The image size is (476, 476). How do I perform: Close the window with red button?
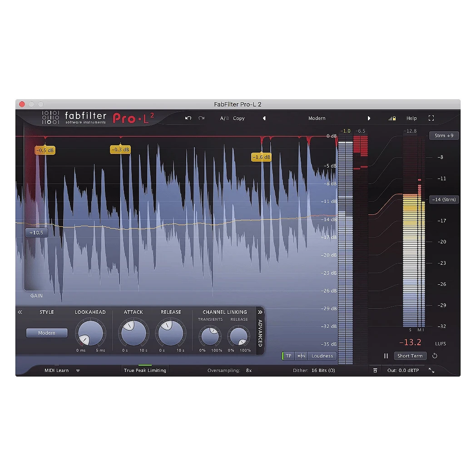[x=22, y=104]
